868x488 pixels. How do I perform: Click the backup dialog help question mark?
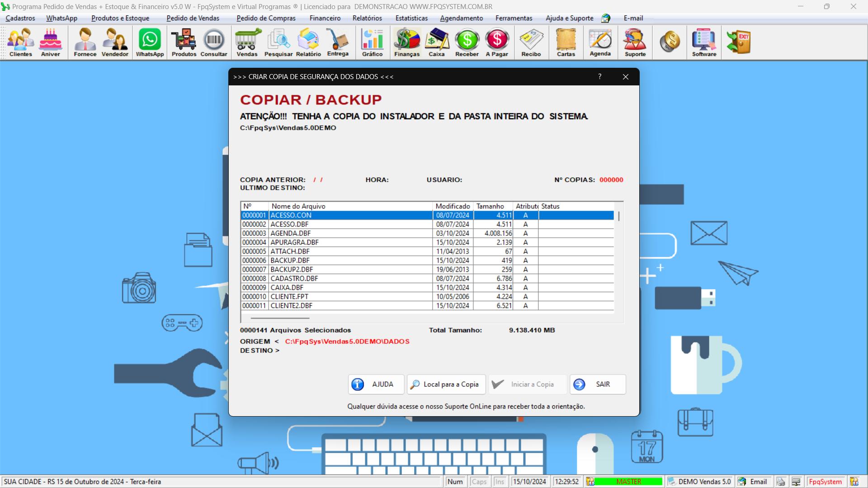(599, 77)
